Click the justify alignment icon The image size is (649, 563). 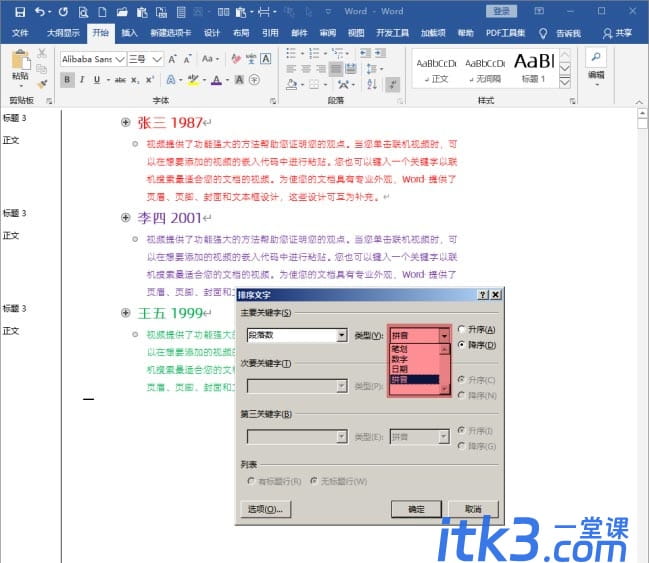coord(336,69)
